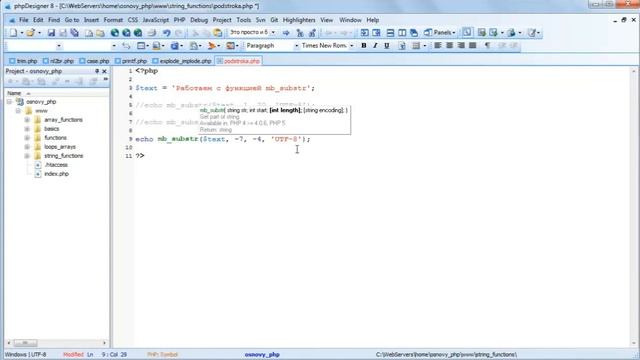Click the vertical split window icon
This screenshot has width=640, height=360.
coord(402,33)
